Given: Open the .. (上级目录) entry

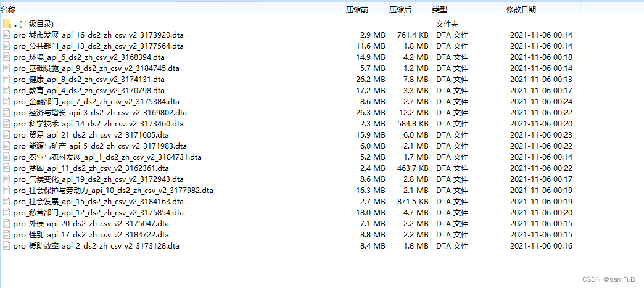Looking at the screenshot, I should 33,24.
